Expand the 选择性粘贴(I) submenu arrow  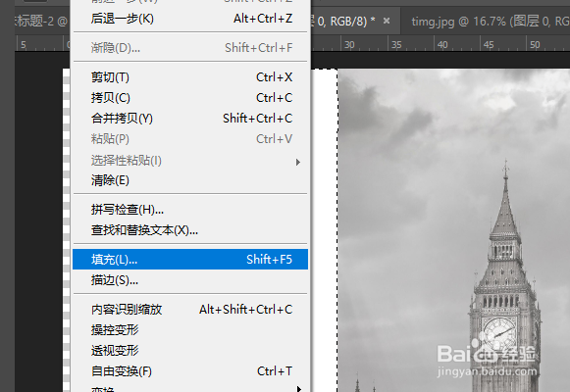pos(298,162)
